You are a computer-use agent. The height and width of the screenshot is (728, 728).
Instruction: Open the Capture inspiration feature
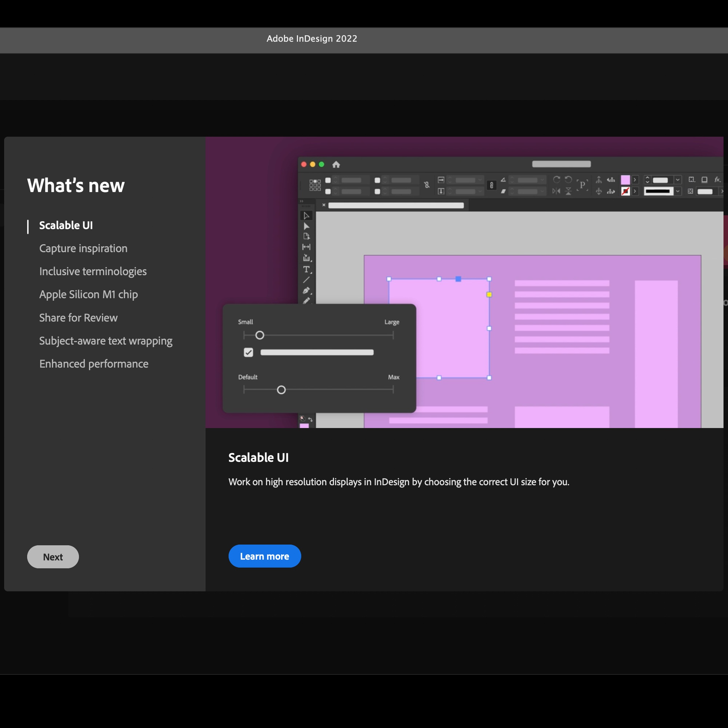pos(83,249)
